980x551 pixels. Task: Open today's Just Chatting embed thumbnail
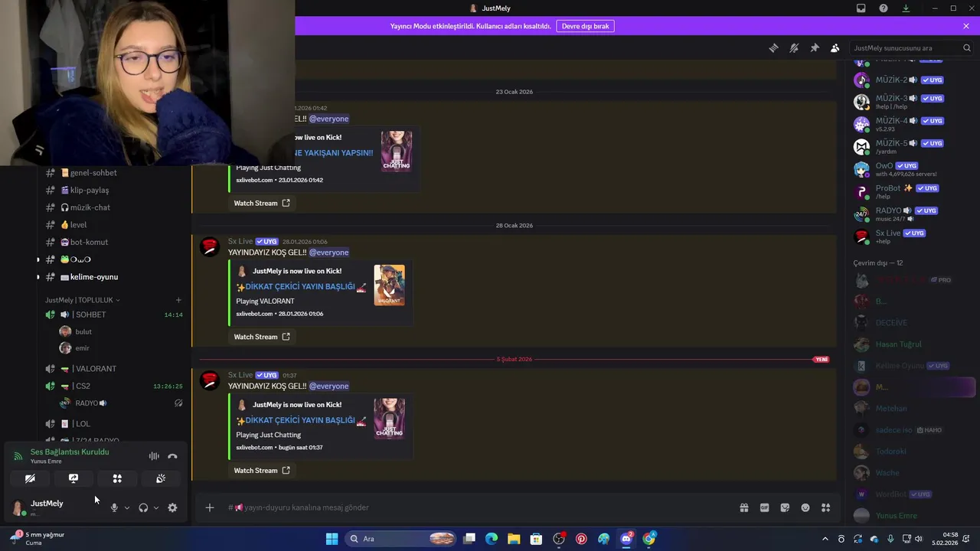point(389,419)
